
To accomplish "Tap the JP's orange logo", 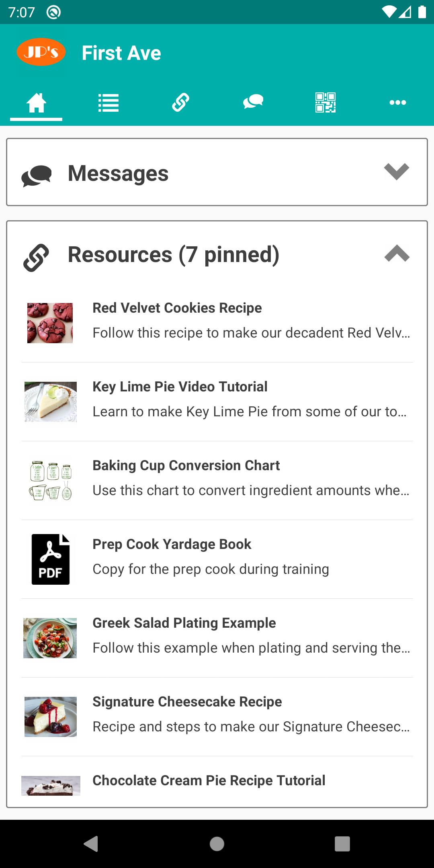I will click(x=41, y=52).
